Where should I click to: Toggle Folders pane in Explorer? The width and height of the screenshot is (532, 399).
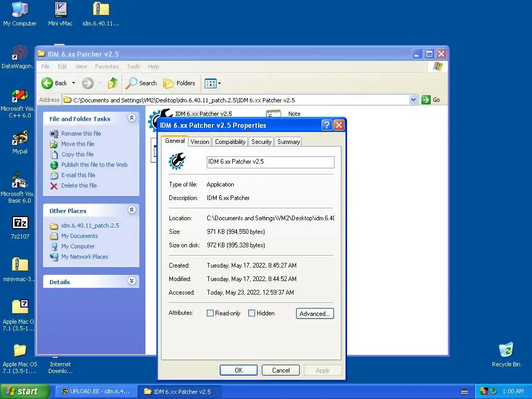tap(179, 83)
